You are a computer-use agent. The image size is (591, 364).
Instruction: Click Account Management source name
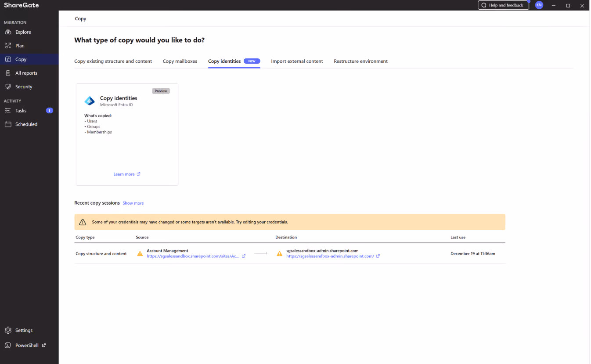click(167, 251)
